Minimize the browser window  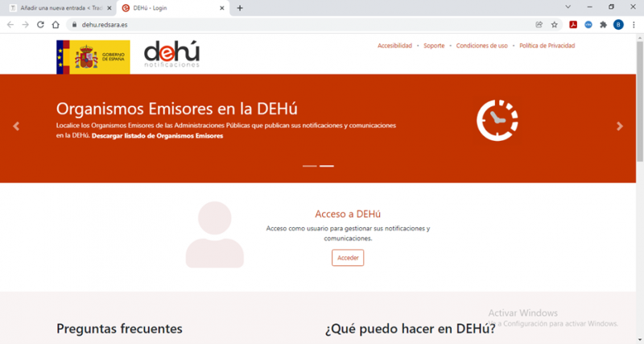click(x=590, y=7)
